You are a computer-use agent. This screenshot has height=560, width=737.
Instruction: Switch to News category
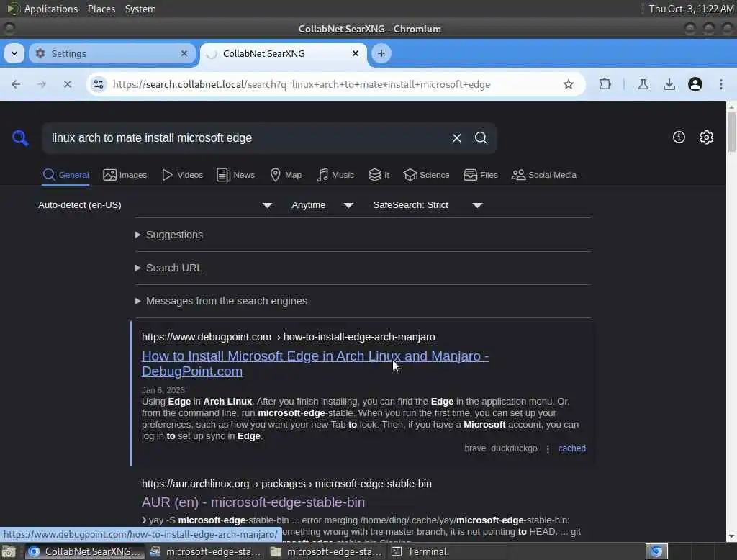pos(235,175)
